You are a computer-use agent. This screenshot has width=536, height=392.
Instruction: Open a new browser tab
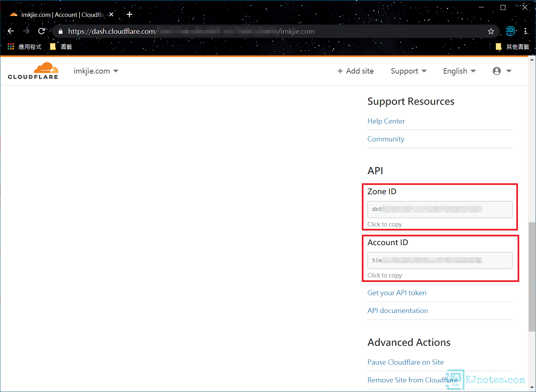click(x=129, y=14)
